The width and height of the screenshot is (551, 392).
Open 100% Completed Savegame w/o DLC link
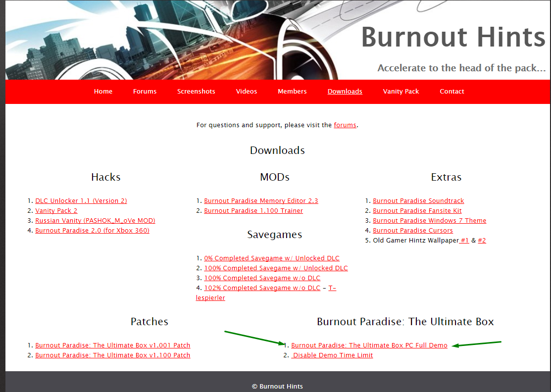point(262,278)
